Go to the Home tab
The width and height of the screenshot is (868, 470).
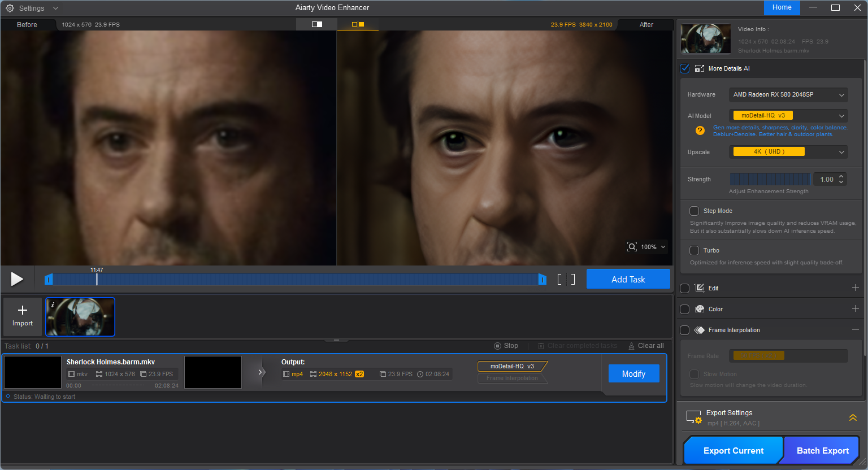pyautogui.click(x=782, y=7)
